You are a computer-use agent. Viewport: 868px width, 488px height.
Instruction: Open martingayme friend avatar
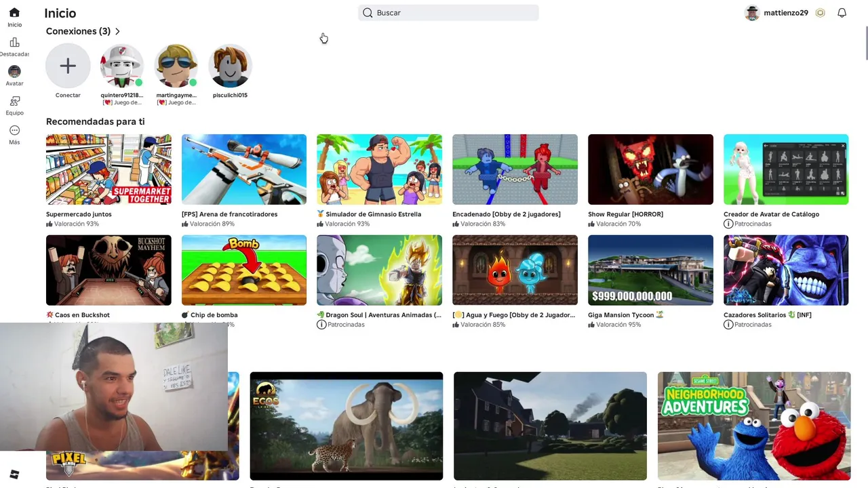pos(176,66)
